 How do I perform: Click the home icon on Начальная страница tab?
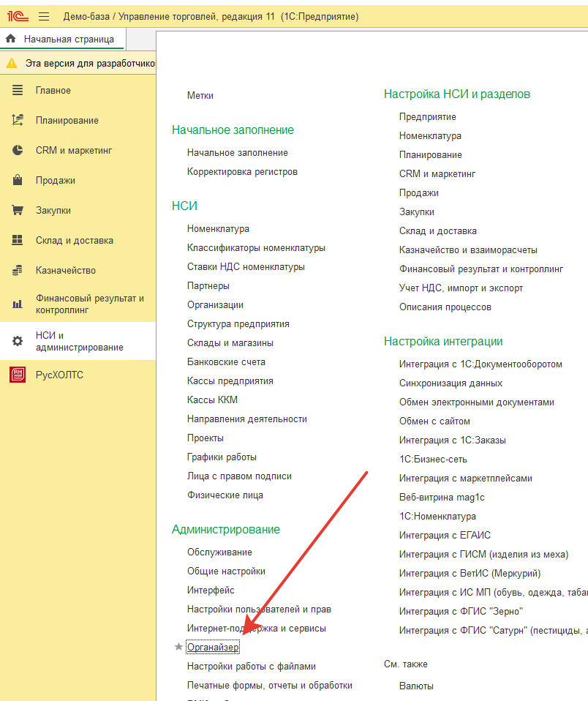click(11, 39)
